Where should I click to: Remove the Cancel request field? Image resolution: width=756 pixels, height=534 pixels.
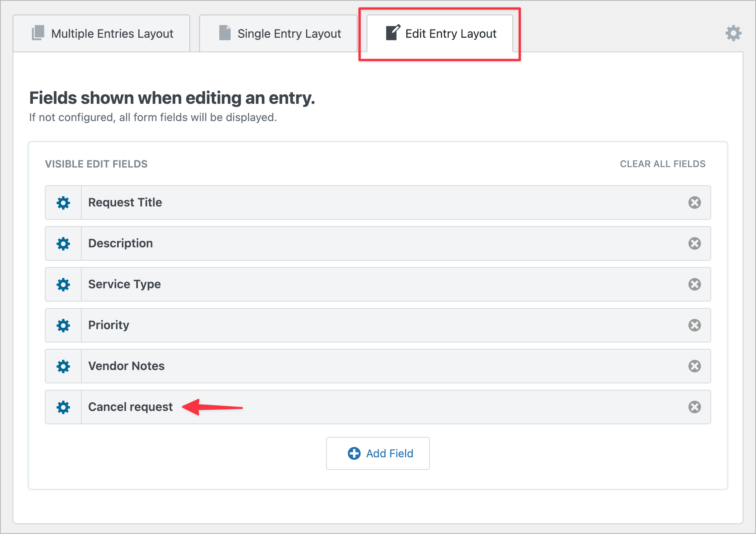click(x=694, y=407)
